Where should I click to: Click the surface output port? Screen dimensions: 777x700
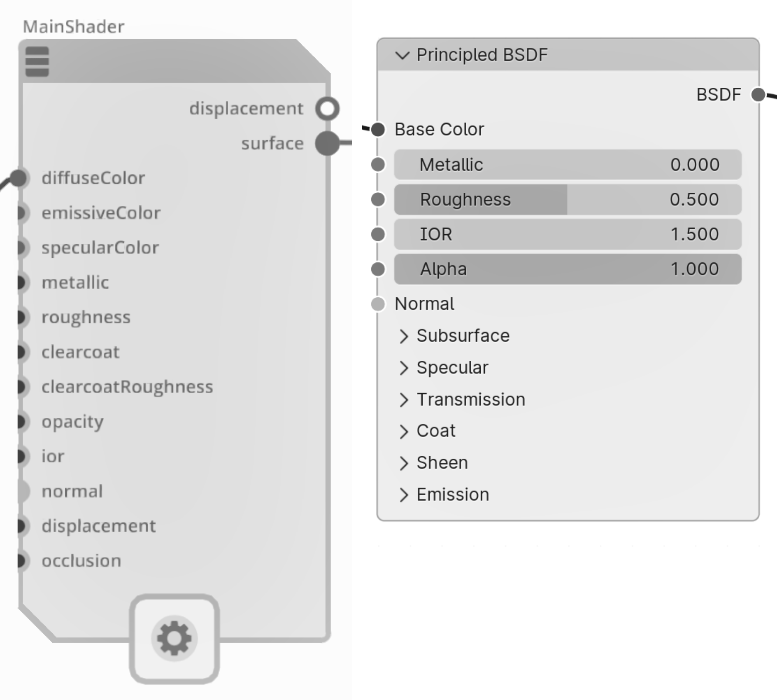(327, 143)
